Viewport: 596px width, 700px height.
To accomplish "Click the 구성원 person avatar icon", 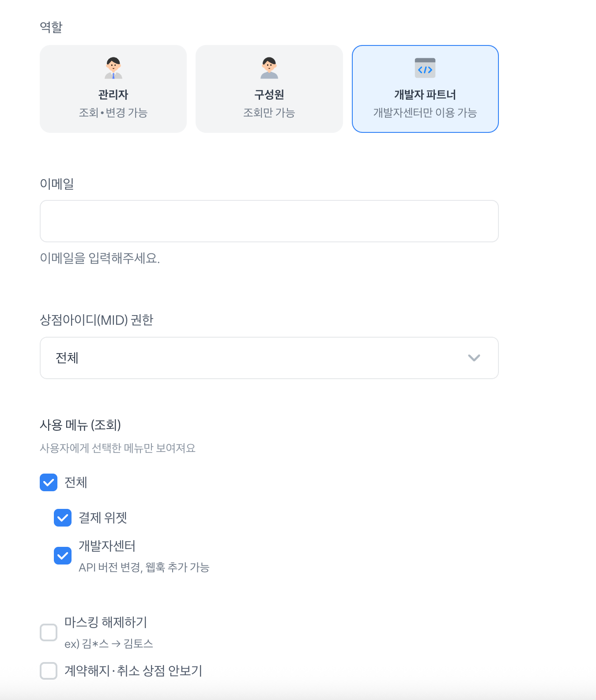I will (x=269, y=68).
